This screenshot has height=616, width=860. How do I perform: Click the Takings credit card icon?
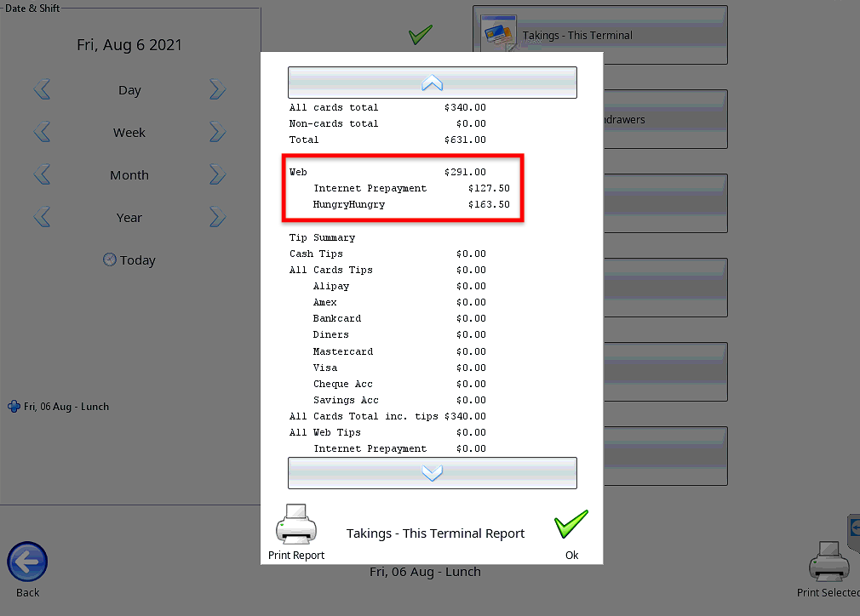[x=498, y=33]
